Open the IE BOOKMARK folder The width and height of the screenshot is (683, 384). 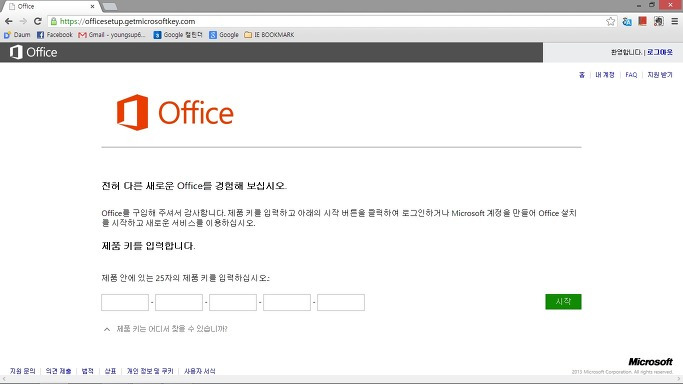(269, 34)
